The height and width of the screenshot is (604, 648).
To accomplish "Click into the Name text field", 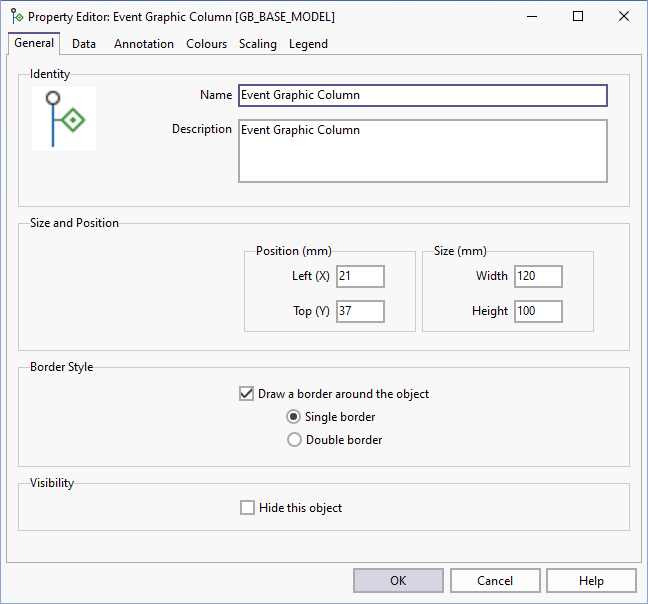I will pyautogui.click(x=422, y=95).
